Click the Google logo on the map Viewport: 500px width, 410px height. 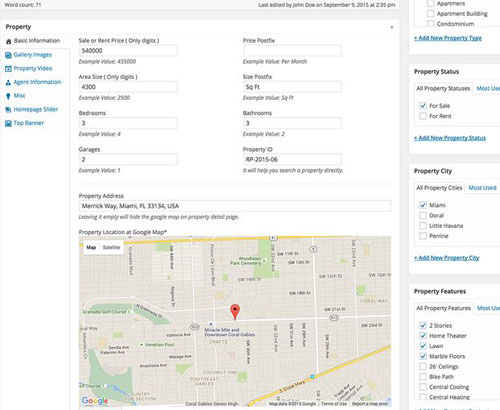coord(95,400)
